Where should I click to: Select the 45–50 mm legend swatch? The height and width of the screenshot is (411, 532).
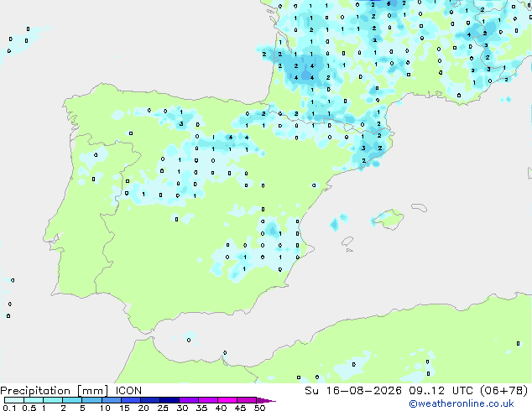pos(247,400)
